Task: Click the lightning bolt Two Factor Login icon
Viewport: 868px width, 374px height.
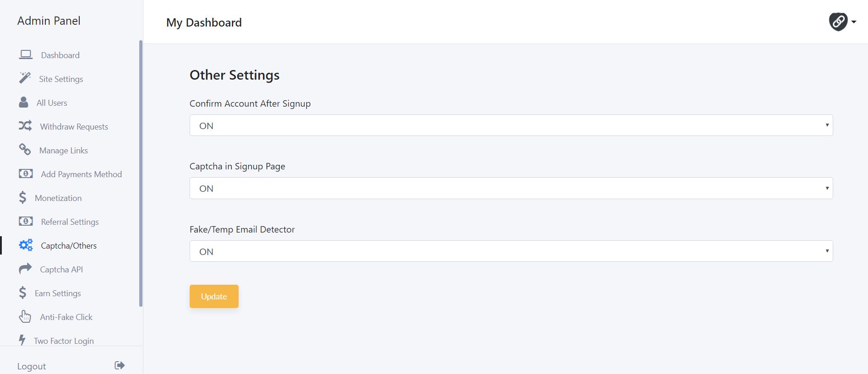Action: point(22,340)
